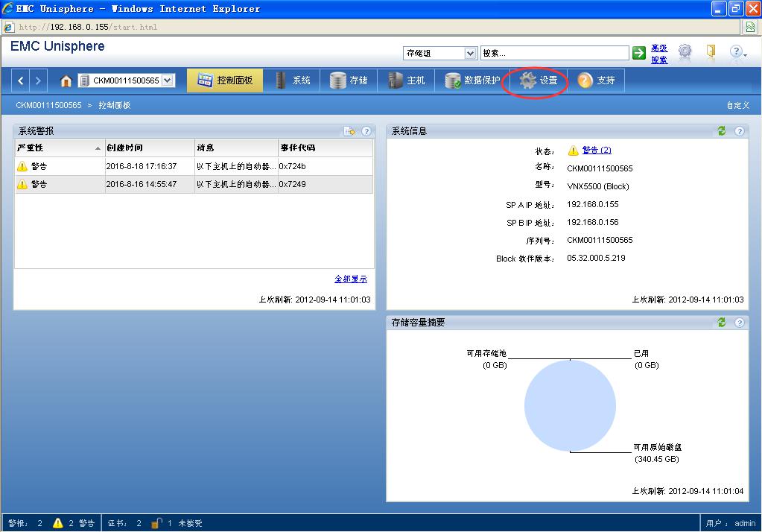Click the 搜索 link under 高级
This screenshot has width=762, height=532.
tap(659, 60)
